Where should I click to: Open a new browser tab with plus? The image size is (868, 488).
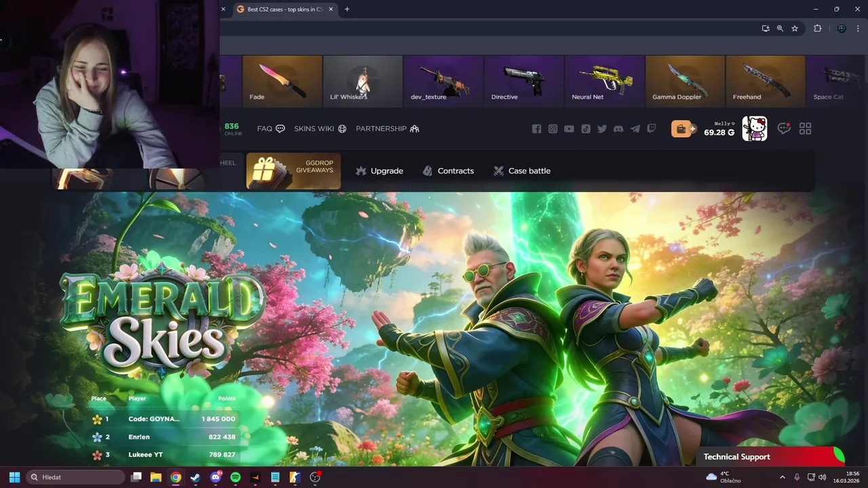347,9
